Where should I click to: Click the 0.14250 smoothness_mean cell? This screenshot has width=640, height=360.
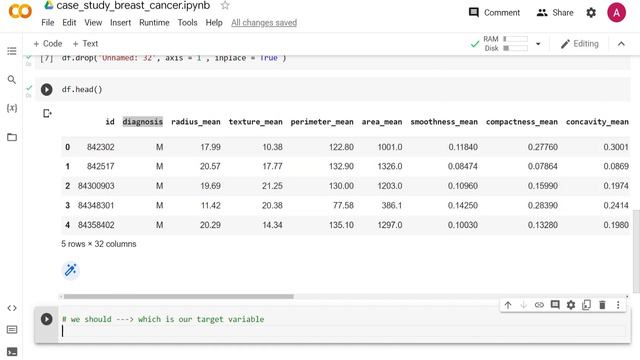(x=462, y=205)
